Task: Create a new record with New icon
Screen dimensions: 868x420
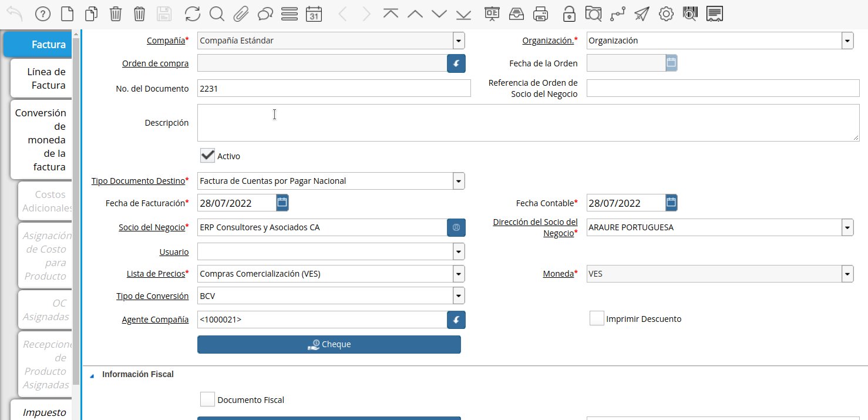Action: click(x=68, y=14)
